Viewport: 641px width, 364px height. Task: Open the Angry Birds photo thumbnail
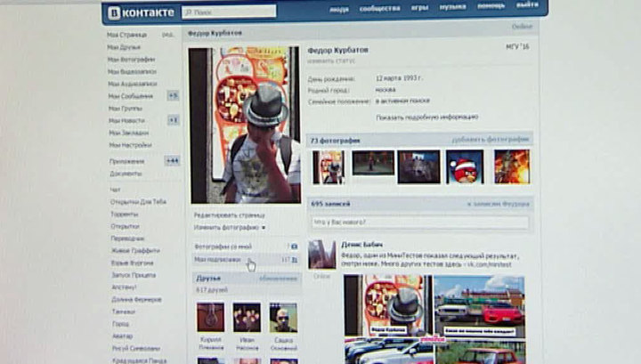click(464, 166)
